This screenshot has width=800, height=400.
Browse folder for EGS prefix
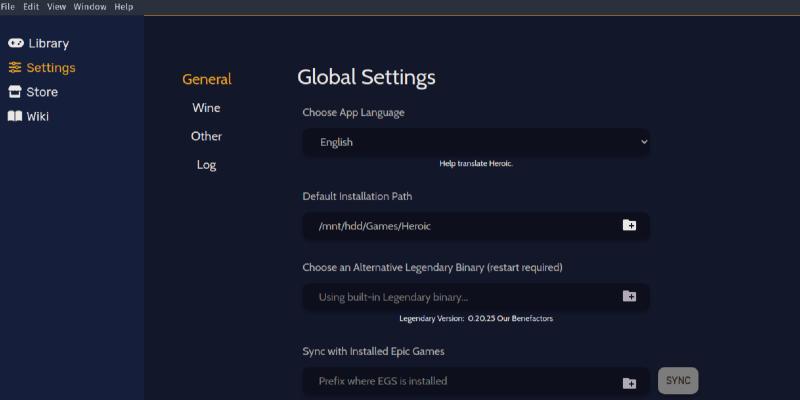point(629,382)
